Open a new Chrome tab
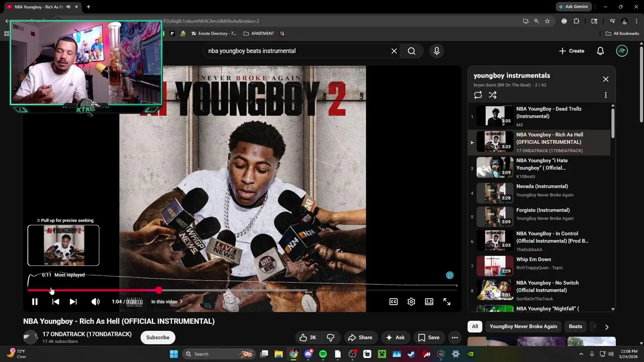 pos(89,7)
